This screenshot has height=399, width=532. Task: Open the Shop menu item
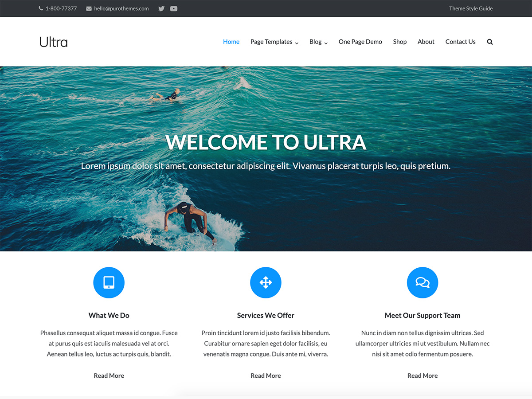(399, 42)
